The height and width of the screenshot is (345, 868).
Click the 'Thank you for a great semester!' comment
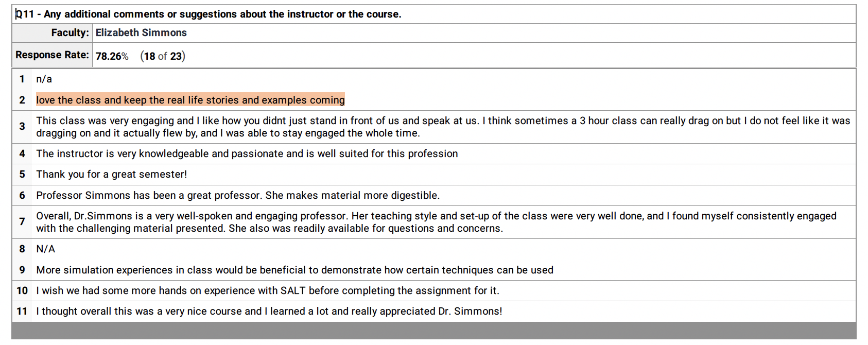pos(111,175)
